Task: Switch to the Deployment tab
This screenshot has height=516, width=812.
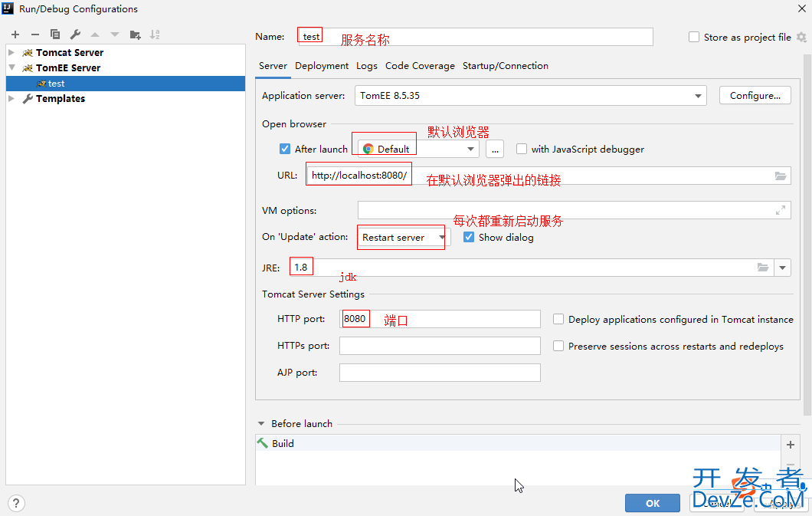Action: click(x=322, y=66)
